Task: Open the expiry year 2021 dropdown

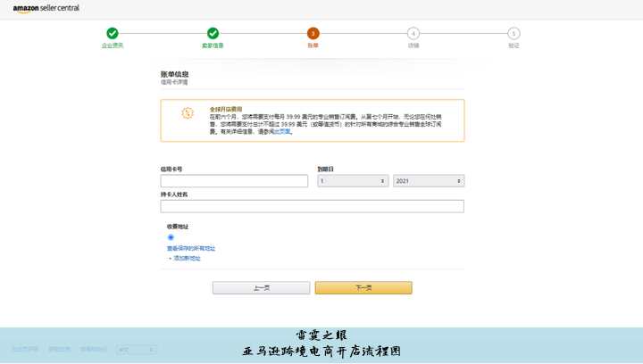Action: point(429,181)
